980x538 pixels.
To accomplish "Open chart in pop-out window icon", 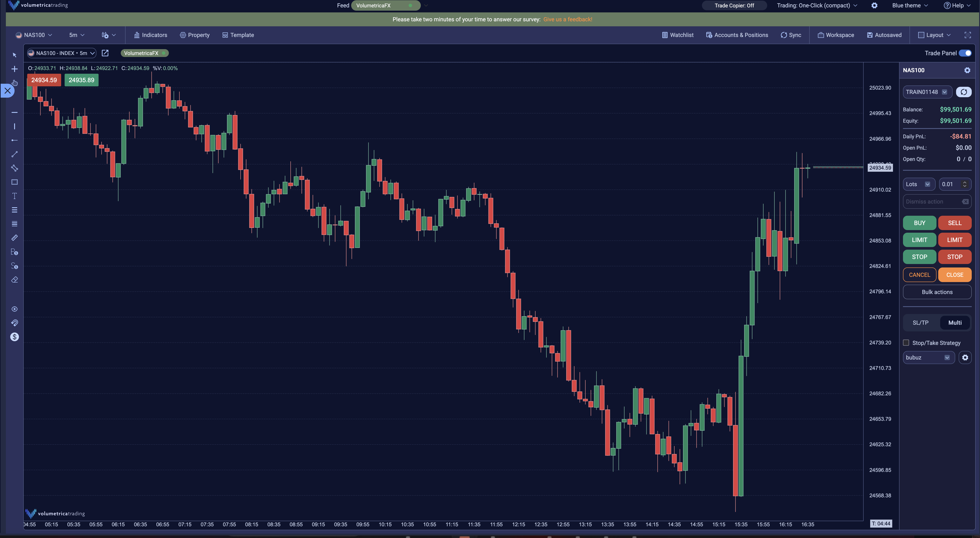I will click(105, 53).
